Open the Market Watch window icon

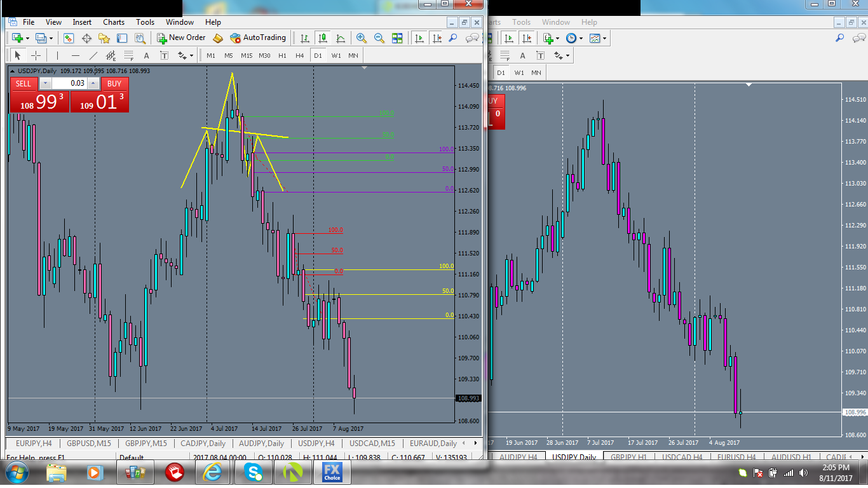69,38
